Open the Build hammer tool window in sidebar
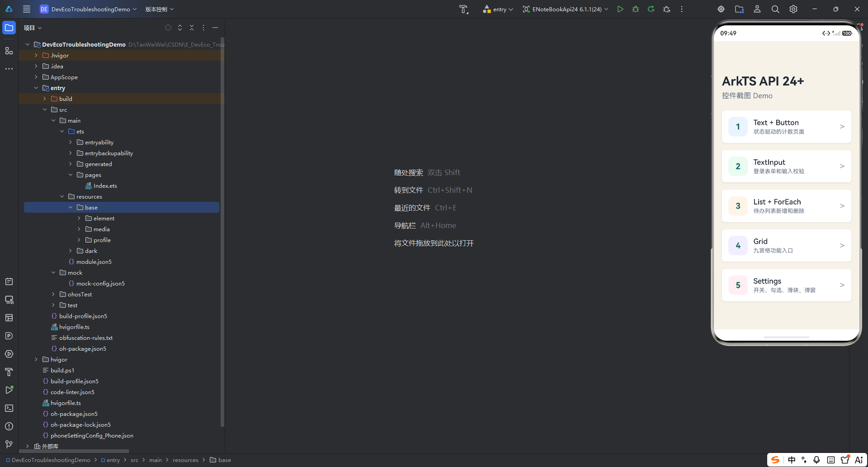The height and width of the screenshot is (467, 868). click(x=9, y=372)
